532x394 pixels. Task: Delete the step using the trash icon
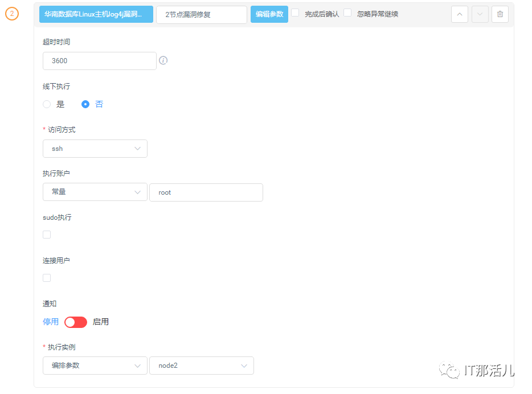click(x=500, y=14)
